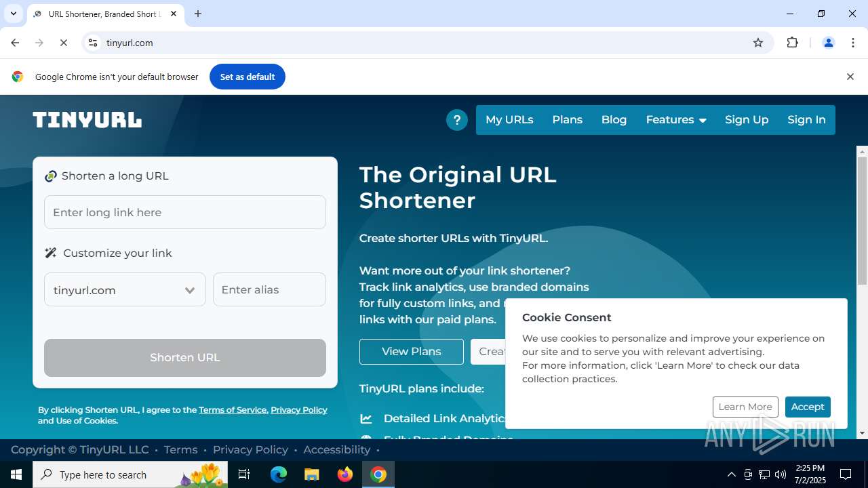Viewport: 868px width, 488px height.
Task: Open File Explorer from taskbar
Action: pyautogui.click(x=311, y=474)
